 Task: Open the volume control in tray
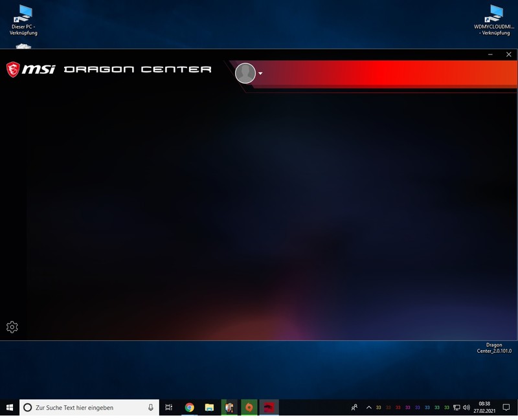point(466,408)
